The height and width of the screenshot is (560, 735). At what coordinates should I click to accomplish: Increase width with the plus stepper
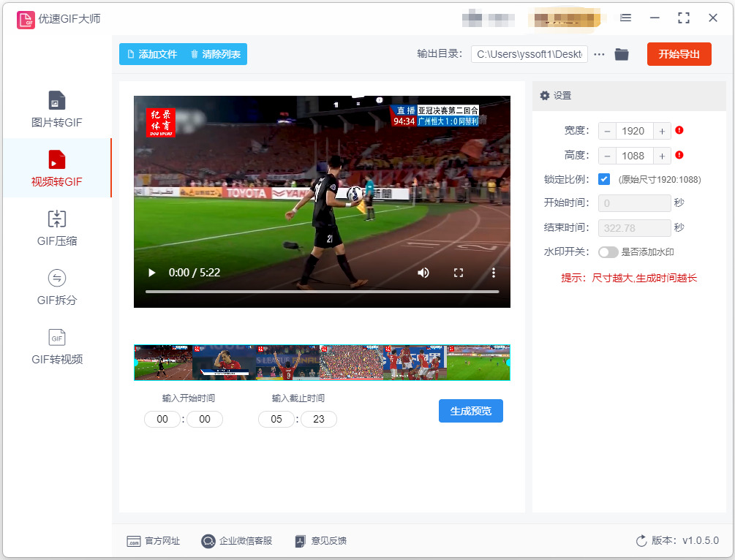pos(662,131)
